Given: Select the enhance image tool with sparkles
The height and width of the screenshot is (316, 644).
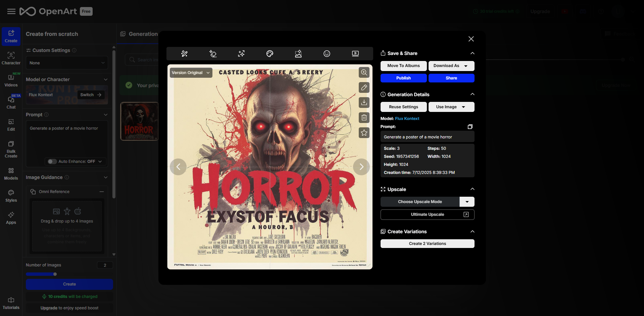Looking at the screenshot, I should click(x=298, y=53).
